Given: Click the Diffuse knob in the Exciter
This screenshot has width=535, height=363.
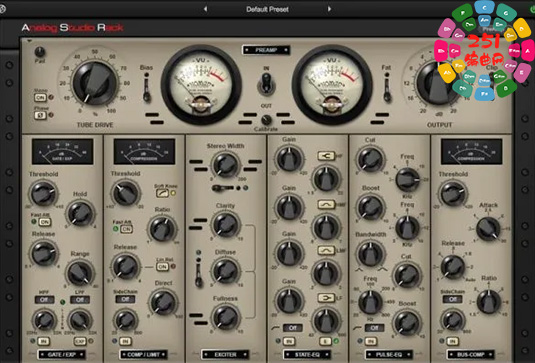Looking at the screenshot, I should click(x=226, y=271).
